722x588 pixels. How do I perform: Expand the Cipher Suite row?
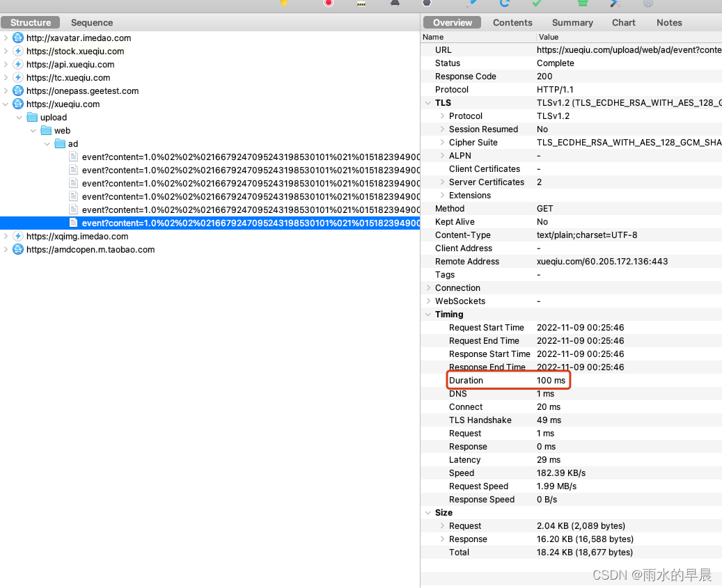(x=442, y=142)
